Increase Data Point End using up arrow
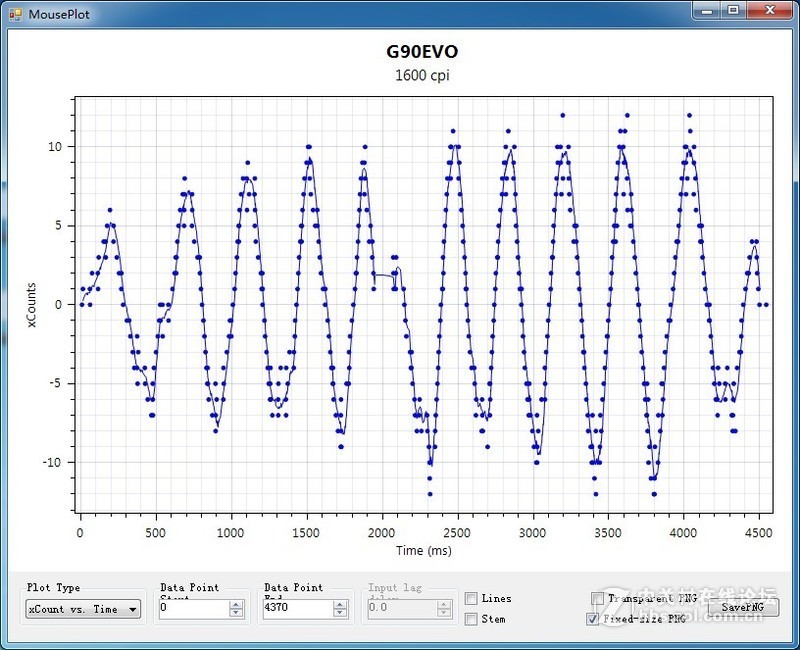 (x=341, y=604)
